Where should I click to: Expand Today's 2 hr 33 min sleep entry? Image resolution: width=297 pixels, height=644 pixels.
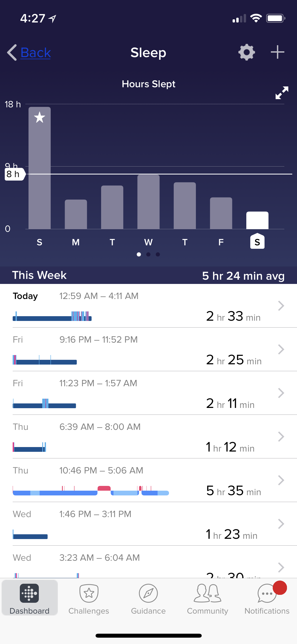[x=281, y=306]
